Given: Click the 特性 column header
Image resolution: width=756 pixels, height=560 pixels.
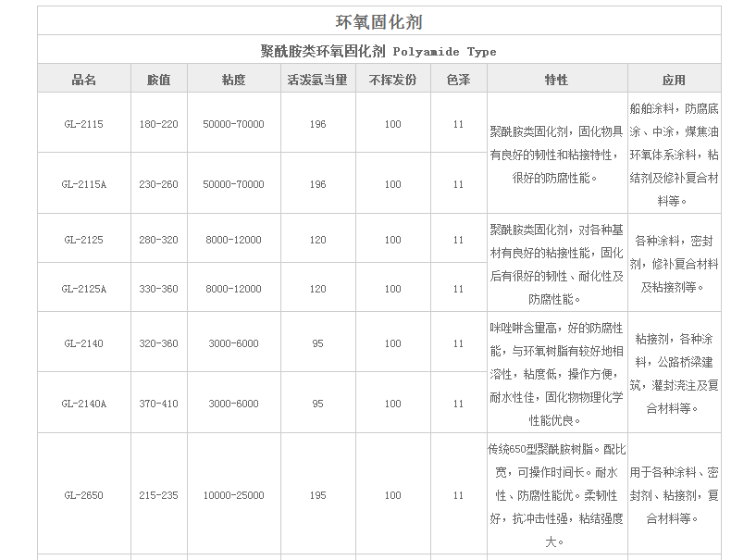Looking at the screenshot, I should coord(556,80).
